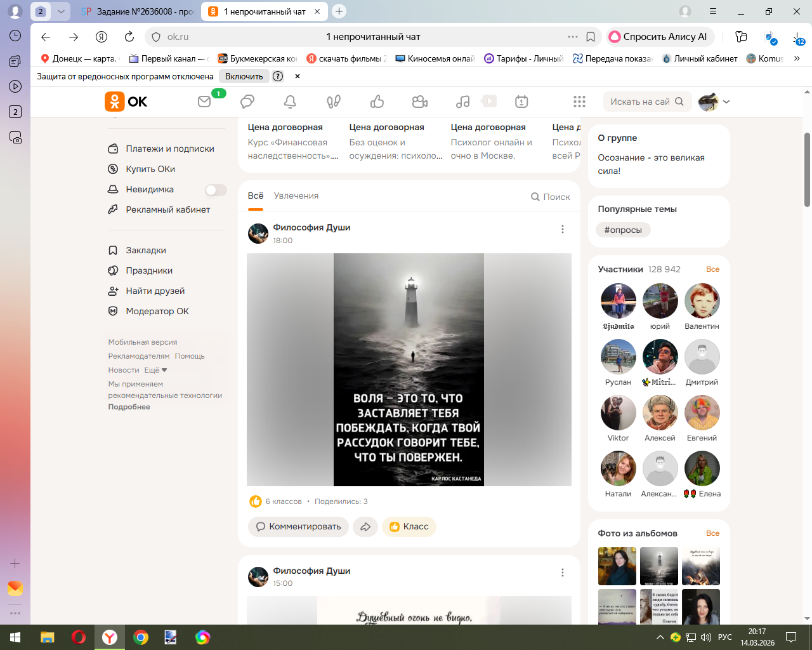Select the Закладки menu item
This screenshot has height=650, width=812.
(x=146, y=250)
